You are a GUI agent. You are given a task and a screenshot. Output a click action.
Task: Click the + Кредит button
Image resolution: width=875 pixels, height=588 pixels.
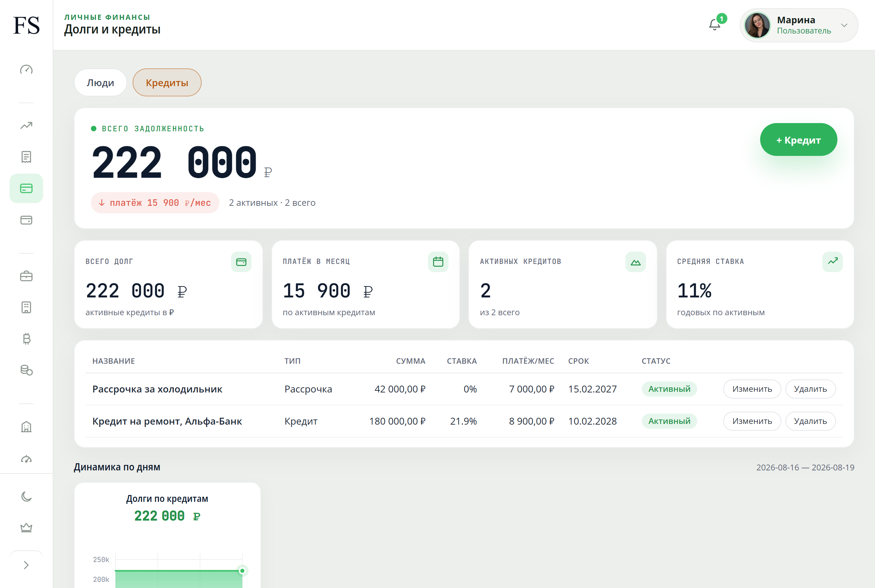point(798,140)
